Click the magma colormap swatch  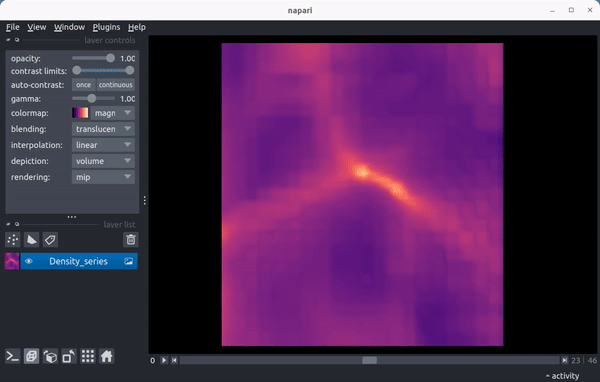tap(80, 113)
